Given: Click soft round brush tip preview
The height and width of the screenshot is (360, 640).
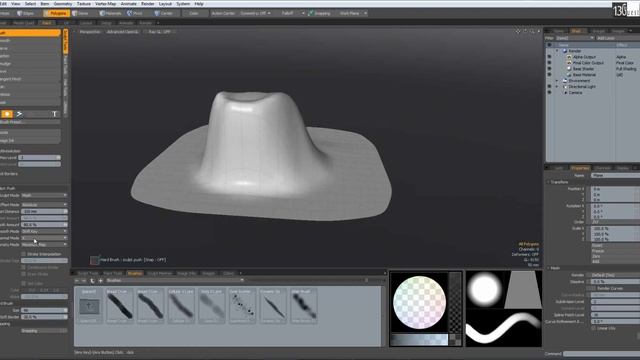Looking at the screenshot, I should (484, 289).
